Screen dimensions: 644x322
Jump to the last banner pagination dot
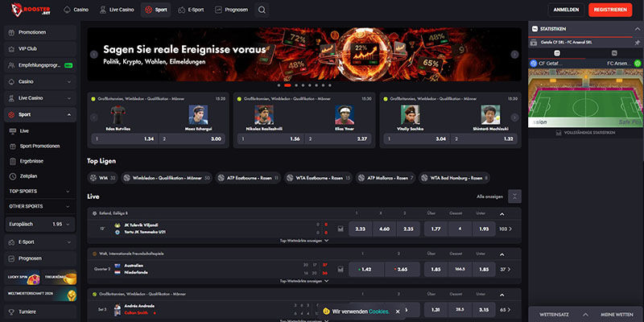(x=330, y=85)
